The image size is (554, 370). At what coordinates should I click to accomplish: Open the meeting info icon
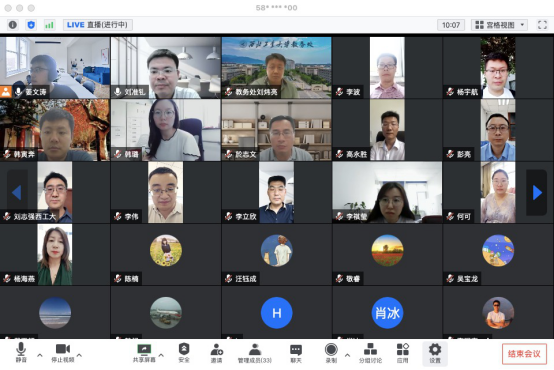point(13,25)
